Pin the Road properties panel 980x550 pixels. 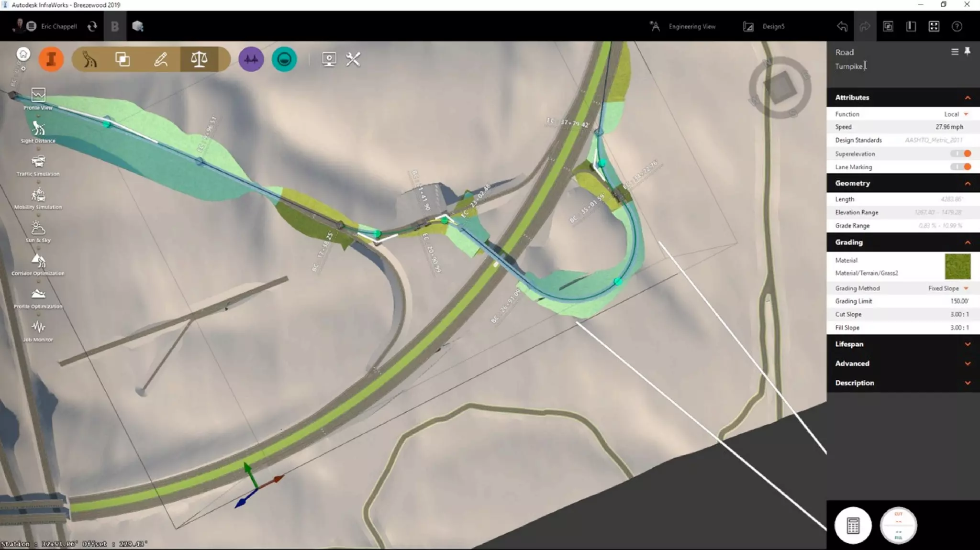[x=967, y=51]
